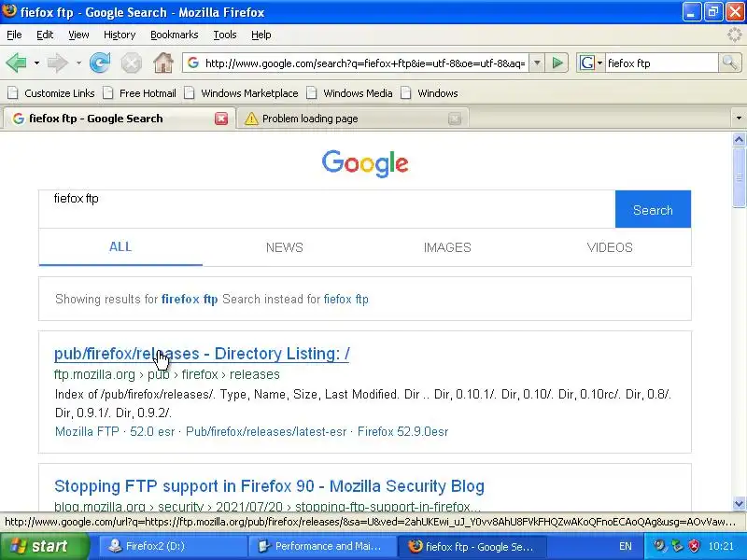Open the View menu

(78, 35)
